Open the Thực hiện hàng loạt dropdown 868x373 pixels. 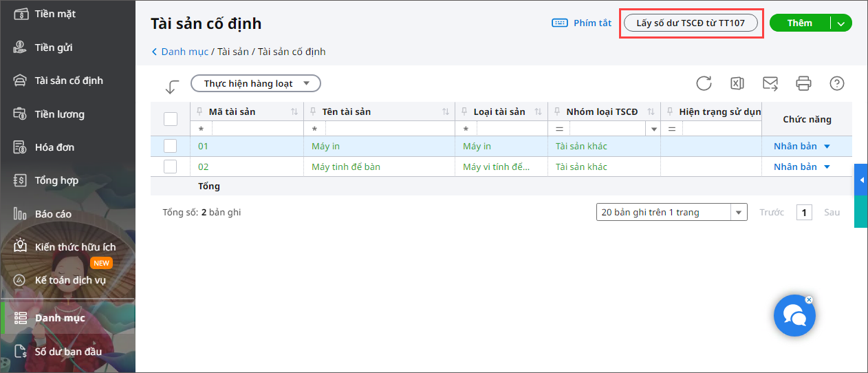(x=255, y=83)
